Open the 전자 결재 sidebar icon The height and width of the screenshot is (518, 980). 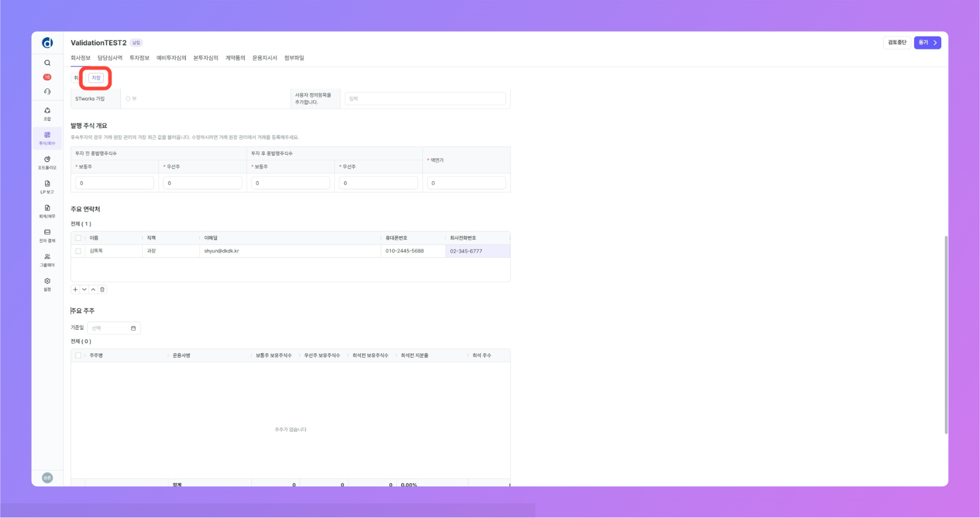point(47,236)
